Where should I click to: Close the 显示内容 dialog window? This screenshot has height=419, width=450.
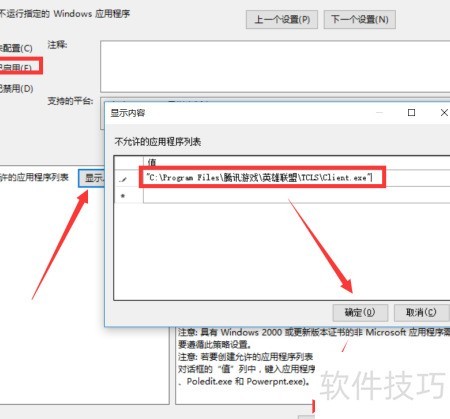[444, 113]
